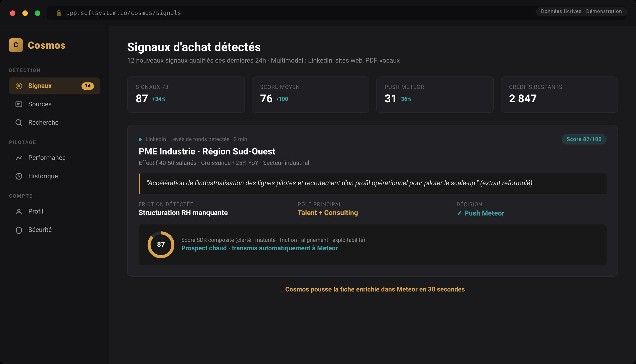Click the Recherche magnifier icon
The image size is (636, 364).
pos(19,122)
